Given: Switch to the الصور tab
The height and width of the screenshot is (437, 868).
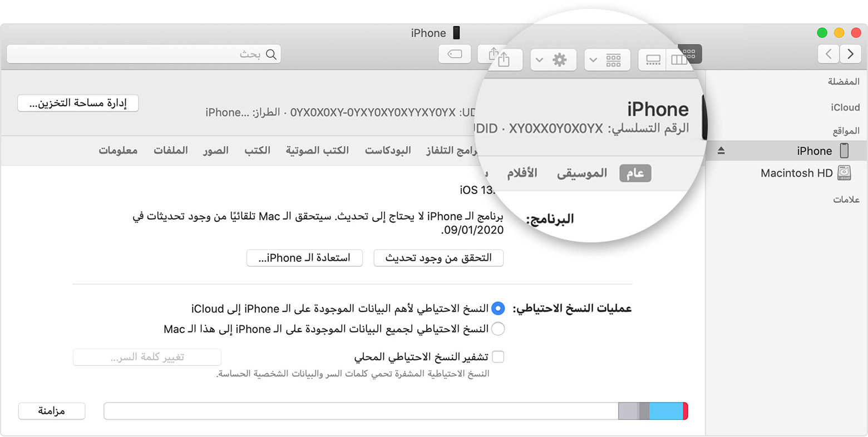Looking at the screenshot, I should (216, 151).
